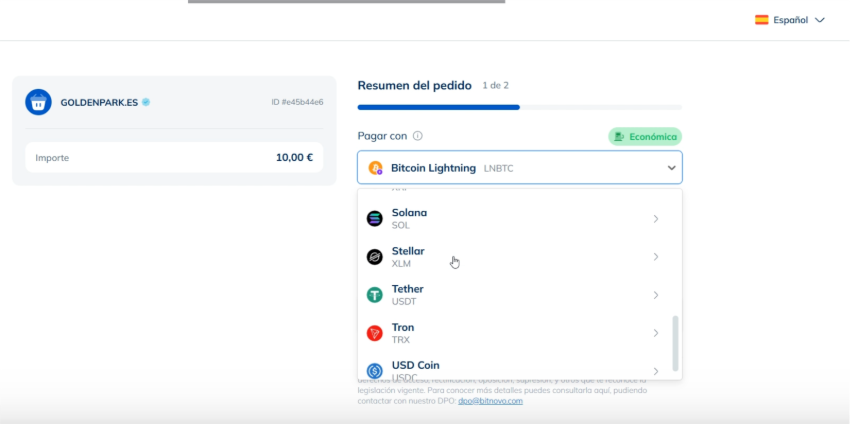
Task: Click the Tron coin icon
Action: 375,333
